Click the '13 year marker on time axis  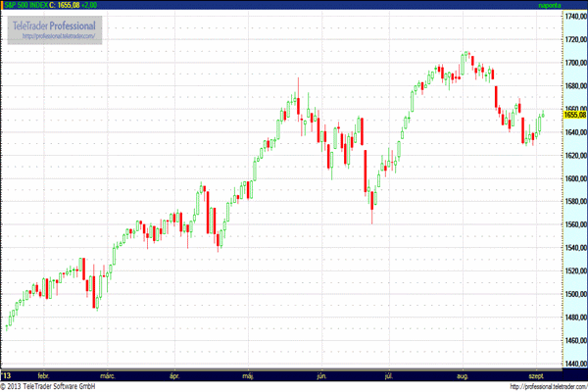(7, 375)
